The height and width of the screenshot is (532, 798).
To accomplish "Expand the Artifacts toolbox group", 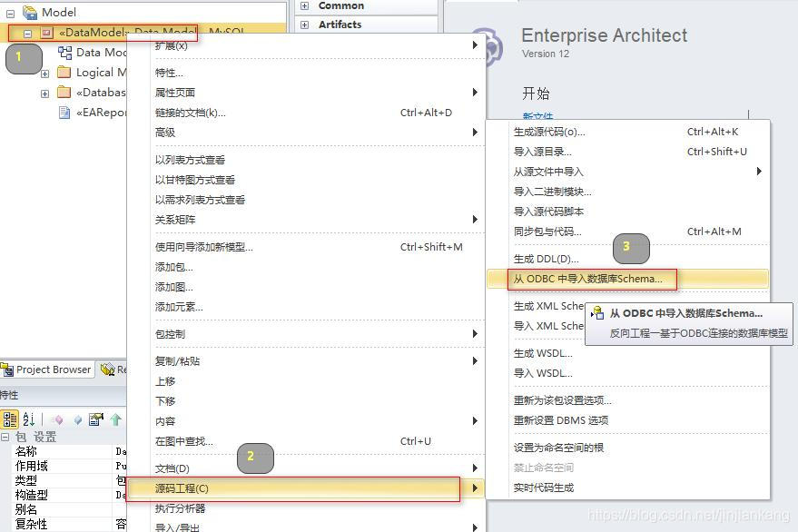I will pyautogui.click(x=304, y=25).
